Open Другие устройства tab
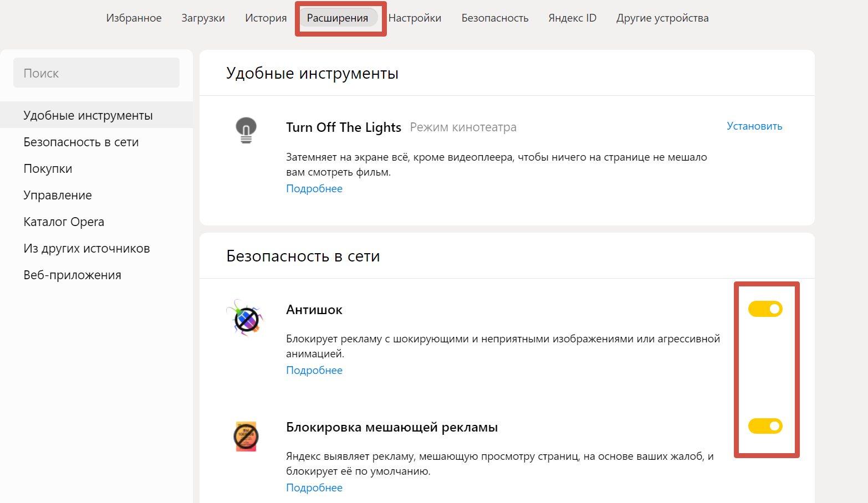This screenshot has height=503, width=868. pos(662,18)
